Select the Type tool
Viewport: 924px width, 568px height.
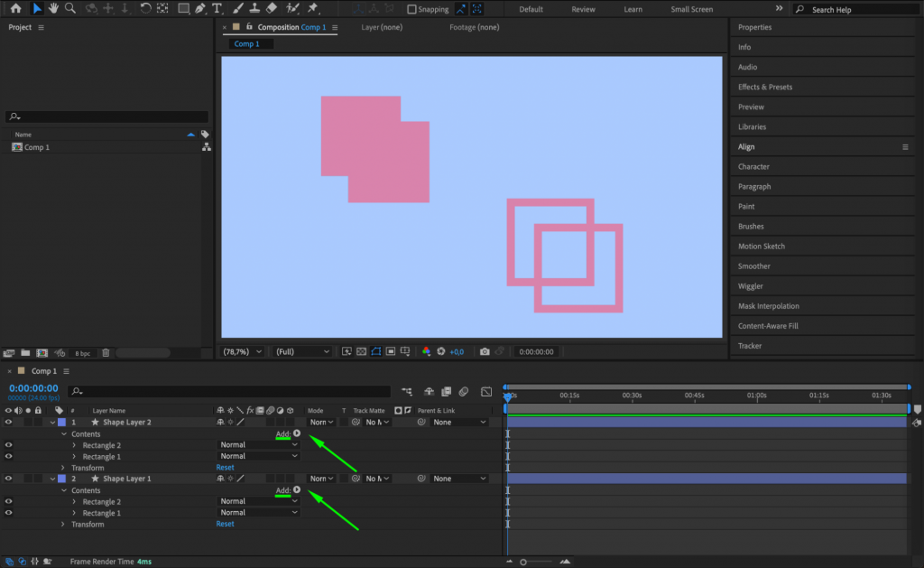point(217,9)
